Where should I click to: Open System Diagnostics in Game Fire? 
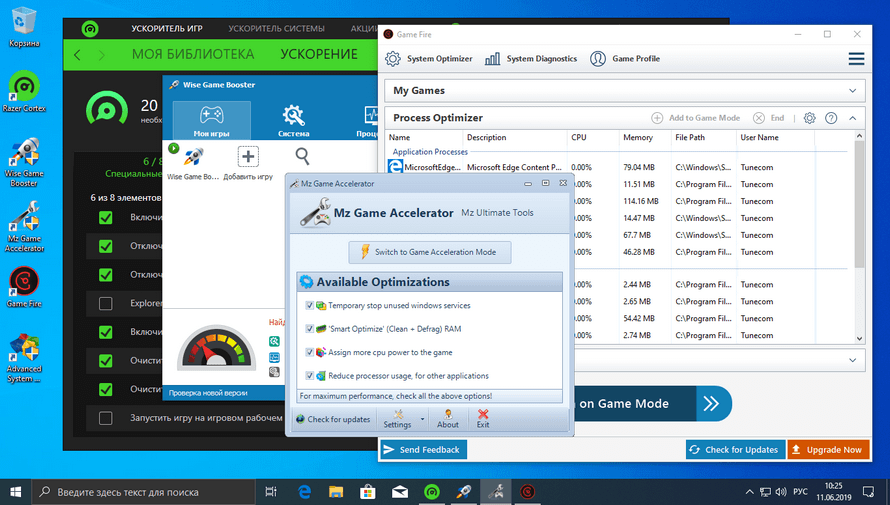531,58
